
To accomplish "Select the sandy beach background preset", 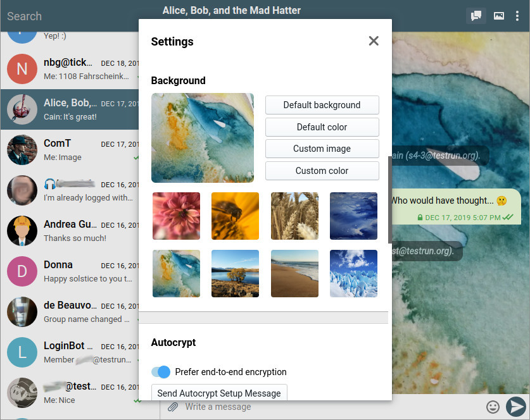I will tap(294, 273).
